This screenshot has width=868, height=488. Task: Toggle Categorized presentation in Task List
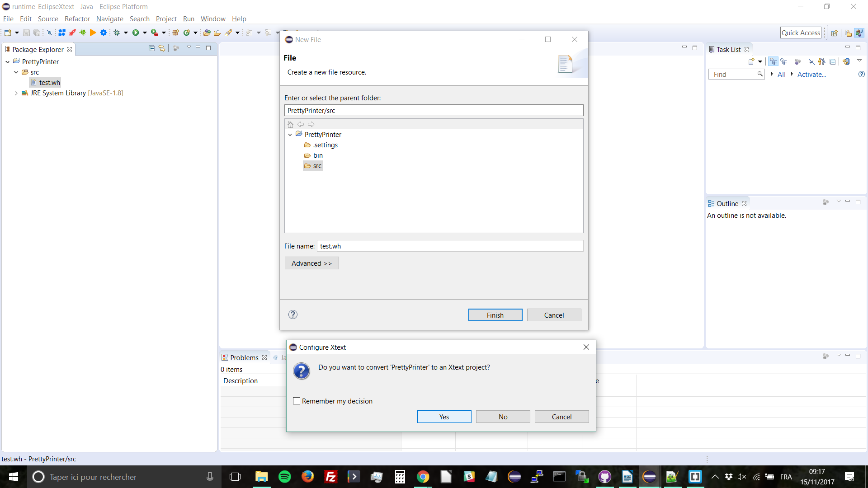coord(774,62)
